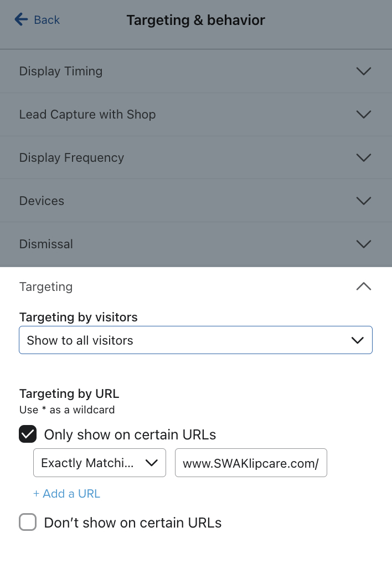Click the back arrow icon
Viewport: 392px width, 563px height.
[20, 19]
